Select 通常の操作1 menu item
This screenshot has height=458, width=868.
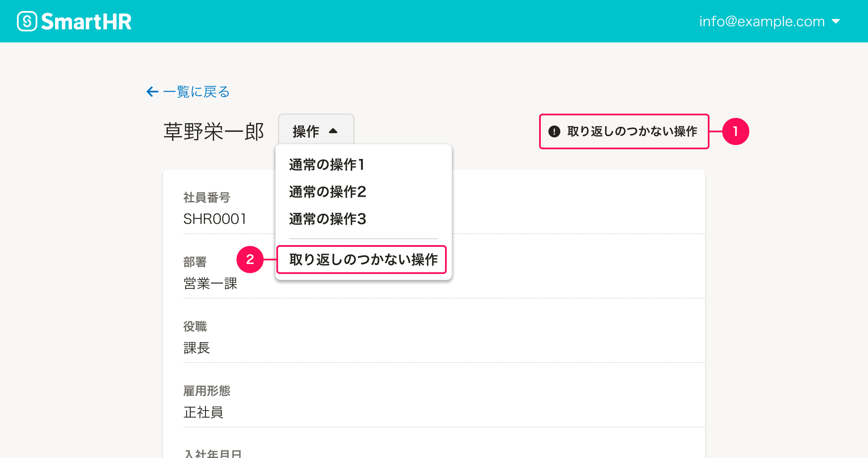coord(327,165)
